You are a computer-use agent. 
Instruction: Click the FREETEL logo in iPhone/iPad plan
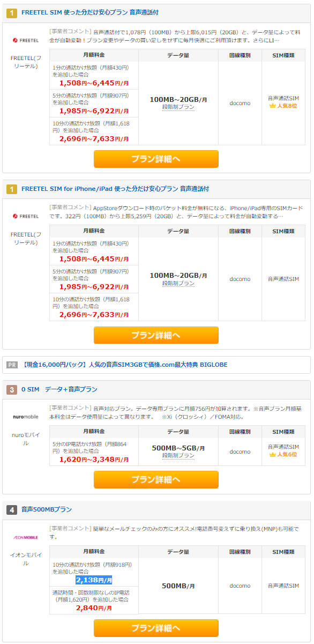[25, 216]
